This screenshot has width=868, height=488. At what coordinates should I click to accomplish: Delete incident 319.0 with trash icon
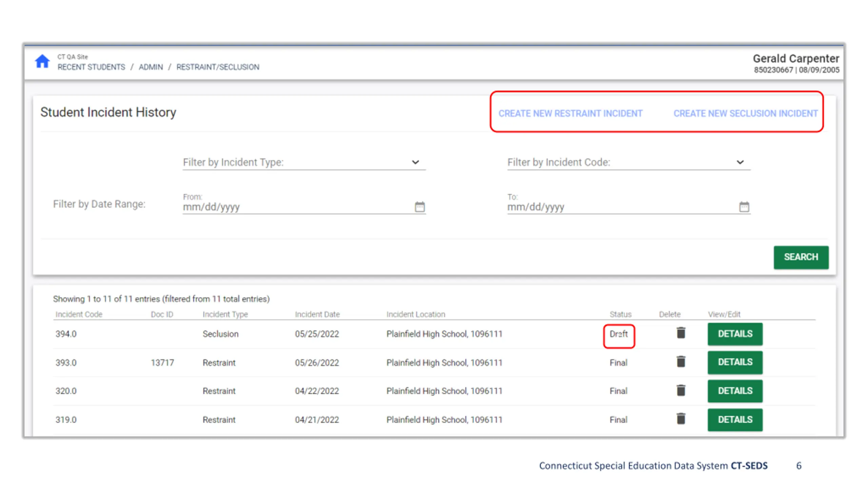681,419
